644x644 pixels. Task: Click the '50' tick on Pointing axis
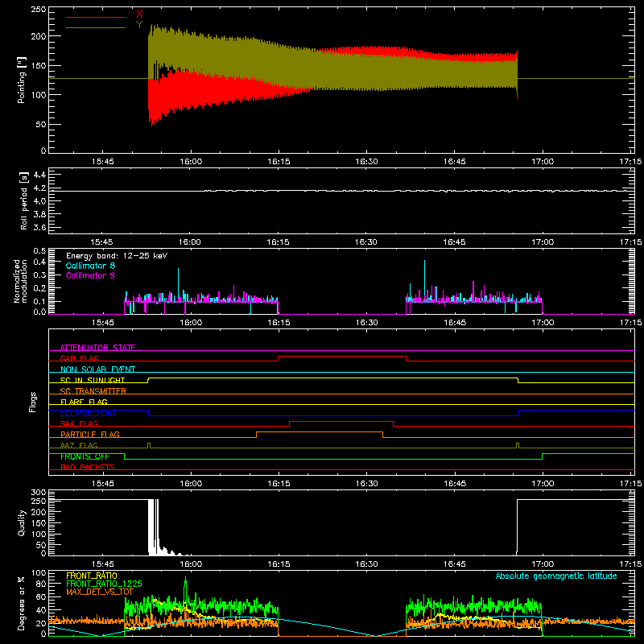click(x=41, y=125)
